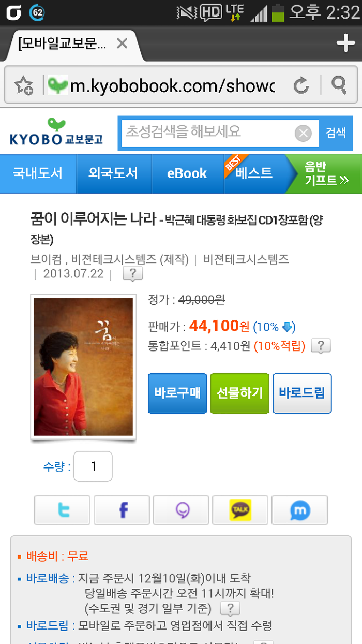Share via the KakaoTalk icon
The width and height of the screenshot is (362, 644).
240,510
